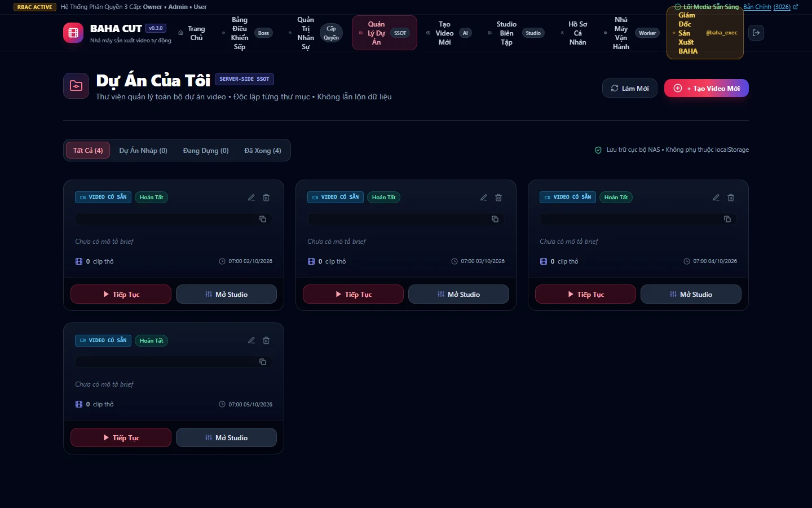Click the trash icon on the 05/10/2026 project
The height and width of the screenshot is (508, 812).
coord(266,340)
